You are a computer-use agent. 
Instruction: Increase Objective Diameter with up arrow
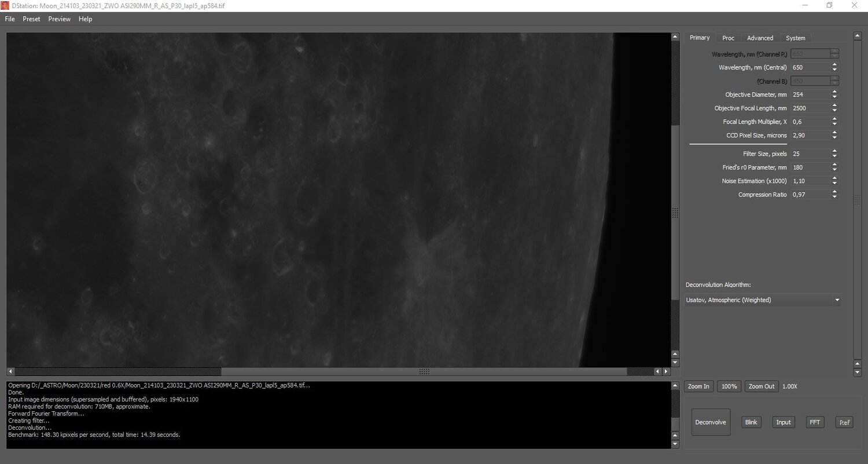(834, 92)
